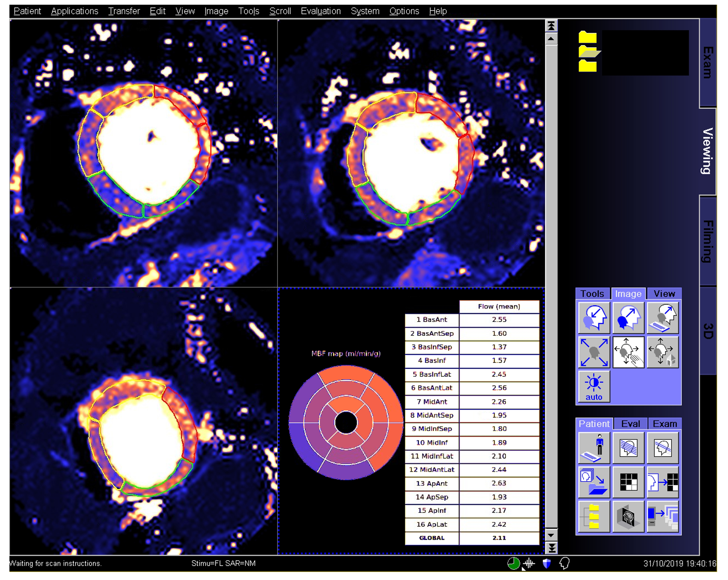Select the zoom and pan hand tool

pyautogui.click(x=628, y=352)
